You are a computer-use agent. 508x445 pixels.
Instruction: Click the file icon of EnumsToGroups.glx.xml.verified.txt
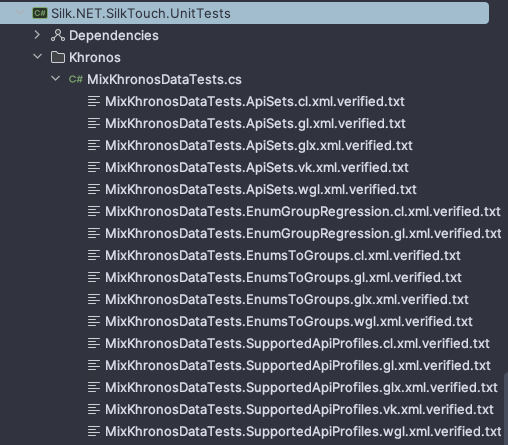point(94,299)
